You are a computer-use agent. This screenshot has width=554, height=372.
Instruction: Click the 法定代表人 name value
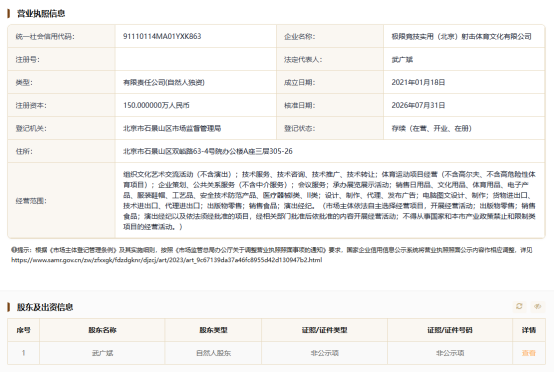coord(402,59)
